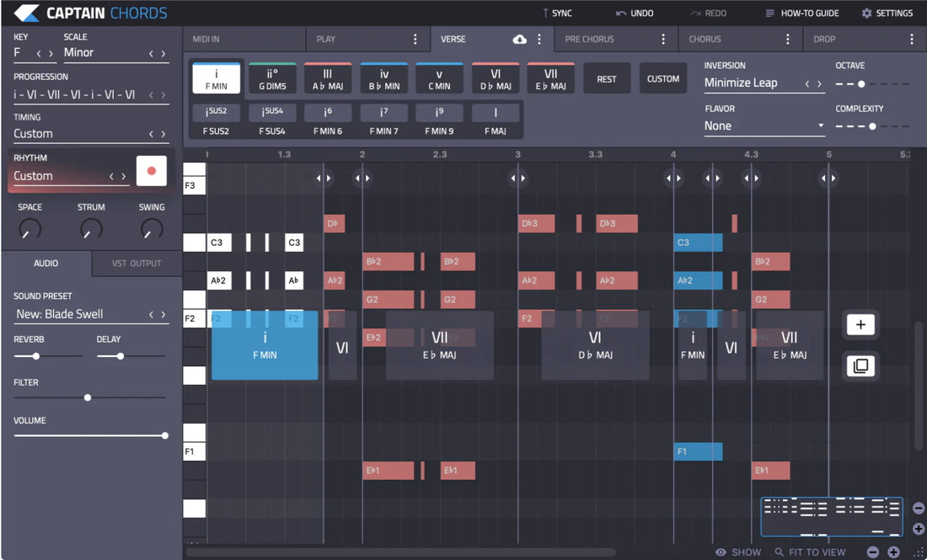The width and height of the screenshot is (927, 560).
Task: Click the Custom chord button
Action: point(662,78)
